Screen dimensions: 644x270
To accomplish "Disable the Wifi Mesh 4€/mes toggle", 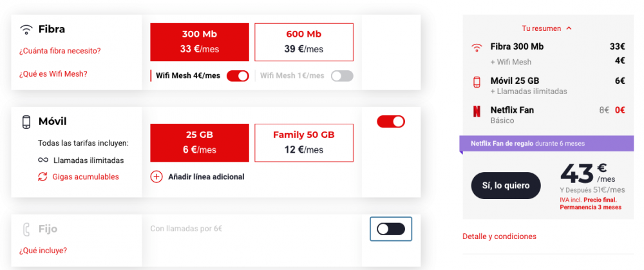I will [238, 75].
